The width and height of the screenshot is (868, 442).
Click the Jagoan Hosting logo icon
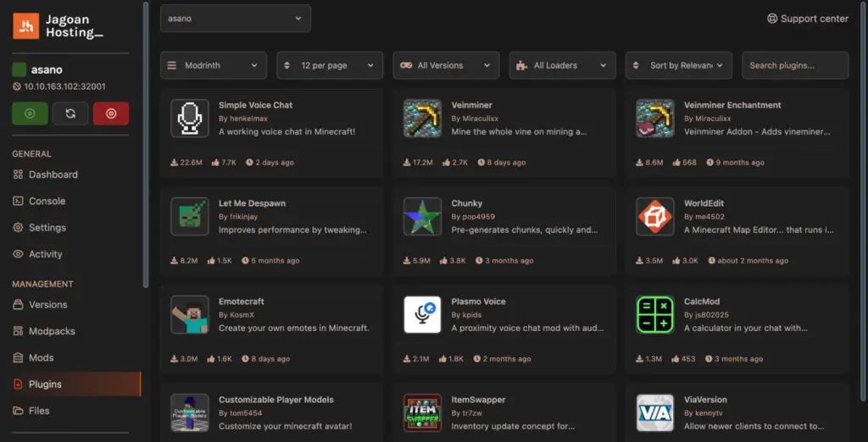pos(26,26)
